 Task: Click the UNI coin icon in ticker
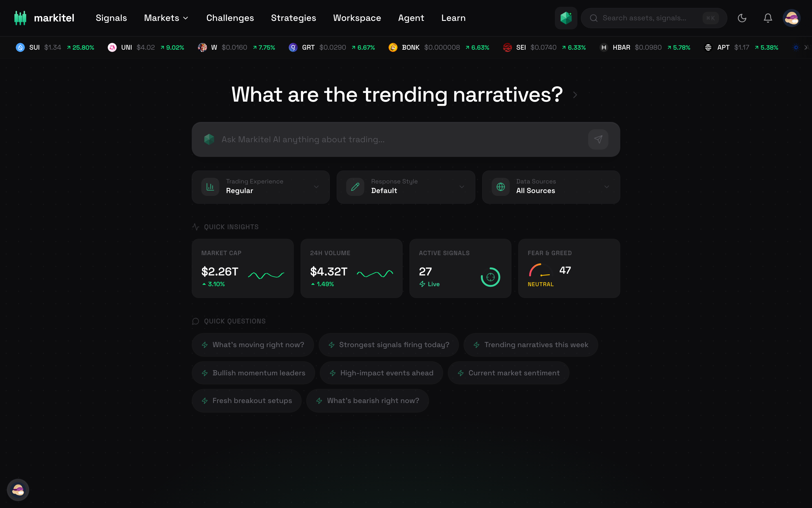point(112,47)
